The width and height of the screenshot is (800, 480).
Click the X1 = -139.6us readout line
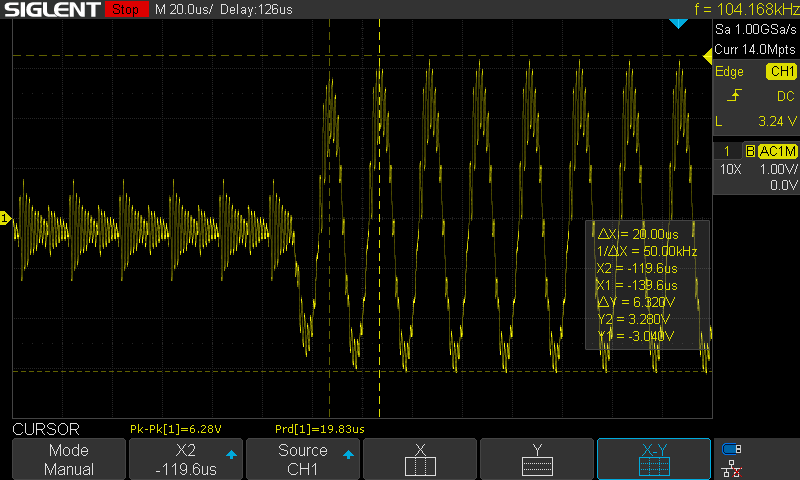pos(637,285)
